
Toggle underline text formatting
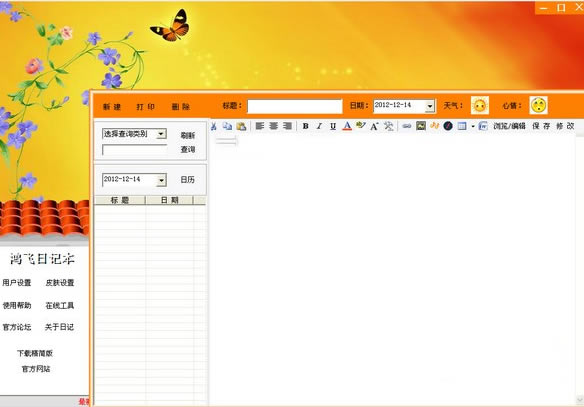coord(333,126)
